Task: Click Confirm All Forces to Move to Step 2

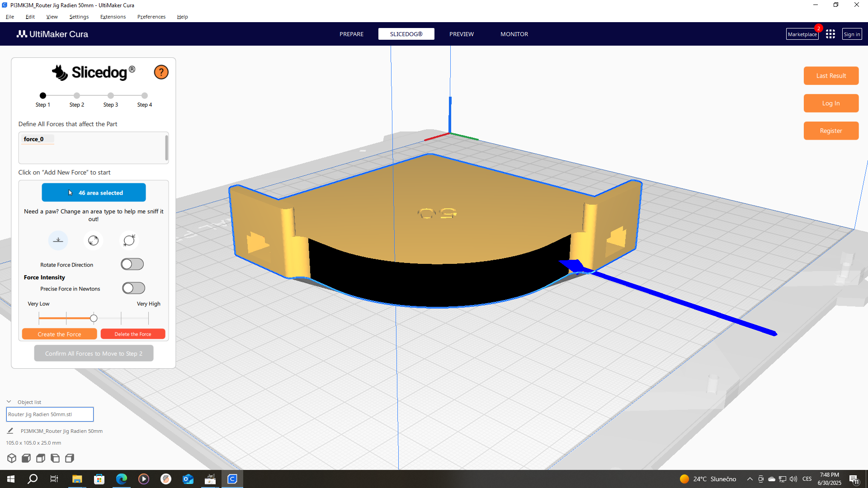Action: click(94, 353)
